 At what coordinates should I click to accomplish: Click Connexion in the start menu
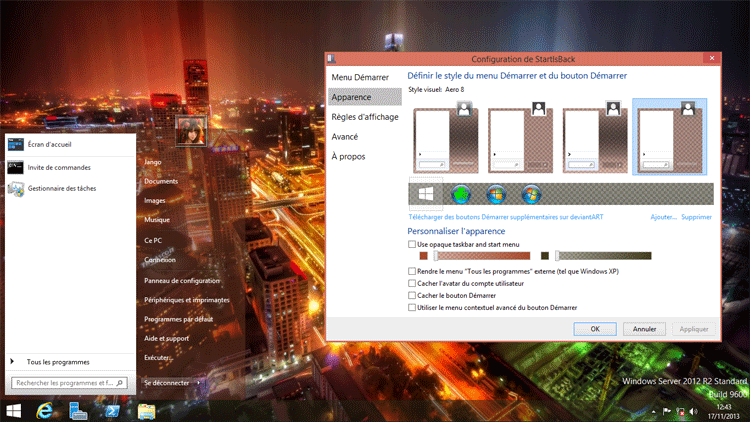(x=160, y=260)
